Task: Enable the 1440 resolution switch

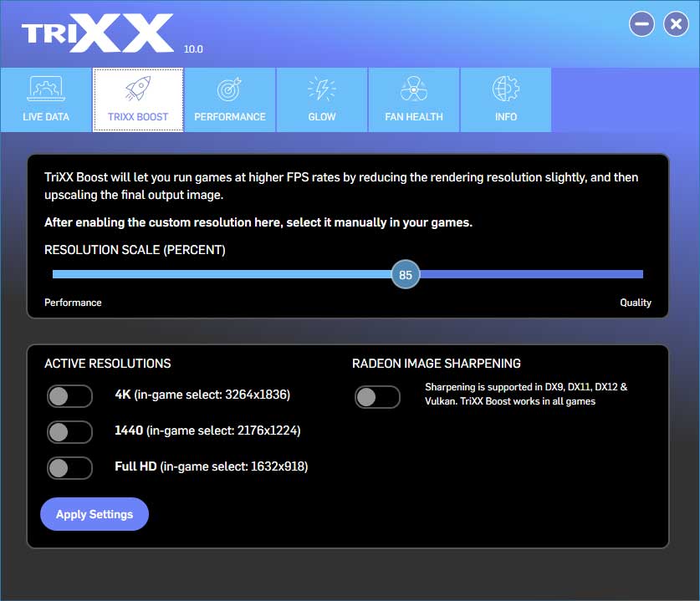Action: click(x=69, y=431)
